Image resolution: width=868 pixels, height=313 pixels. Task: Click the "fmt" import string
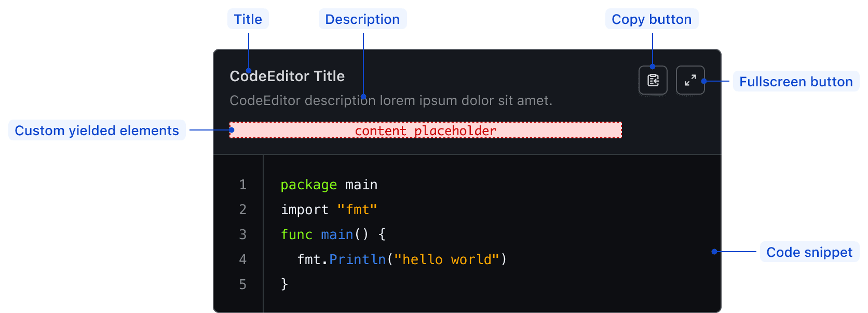pos(357,210)
